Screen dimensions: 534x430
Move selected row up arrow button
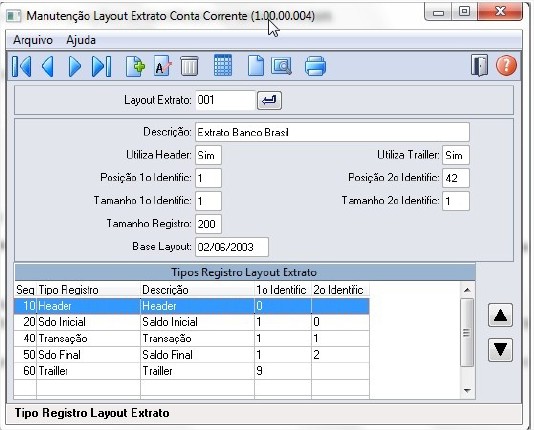(x=500, y=316)
